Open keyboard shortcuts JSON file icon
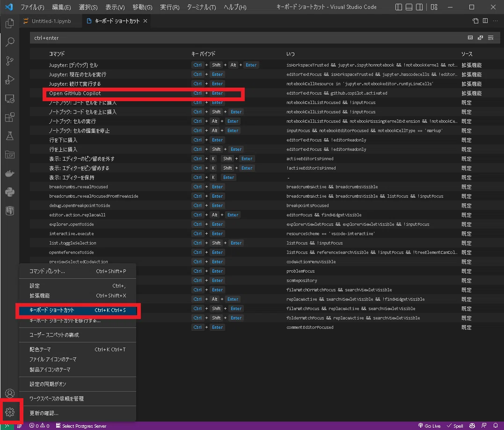 click(x=475, y=21)
